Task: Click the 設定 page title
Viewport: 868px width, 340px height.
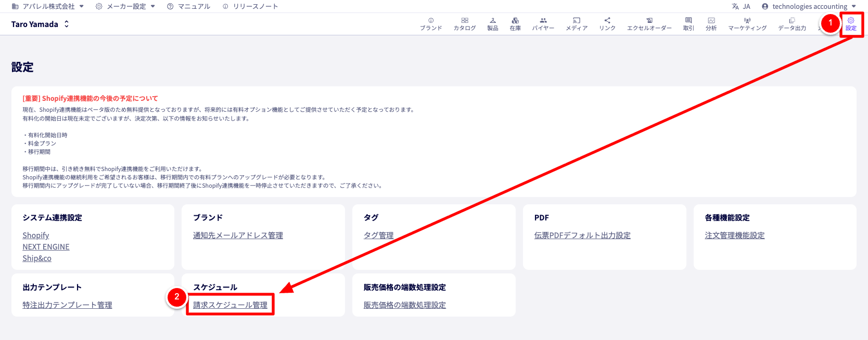Action: 22,67
